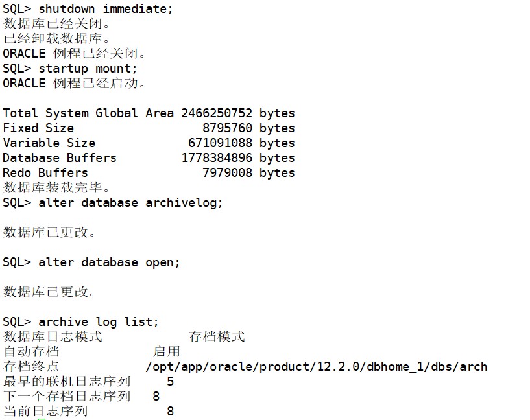Click the 'alter database open;' command

coord(109,262)
